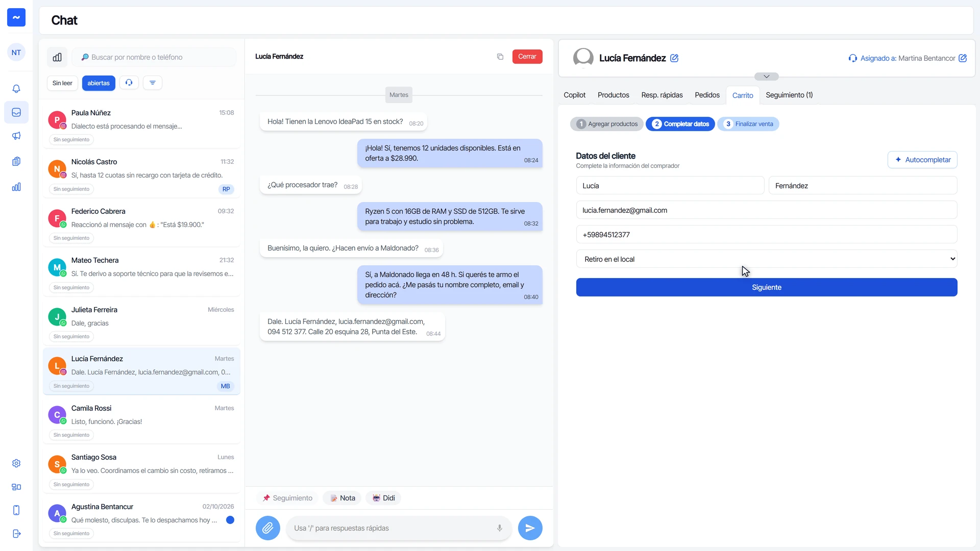Click the Didi button

point(383,498)
